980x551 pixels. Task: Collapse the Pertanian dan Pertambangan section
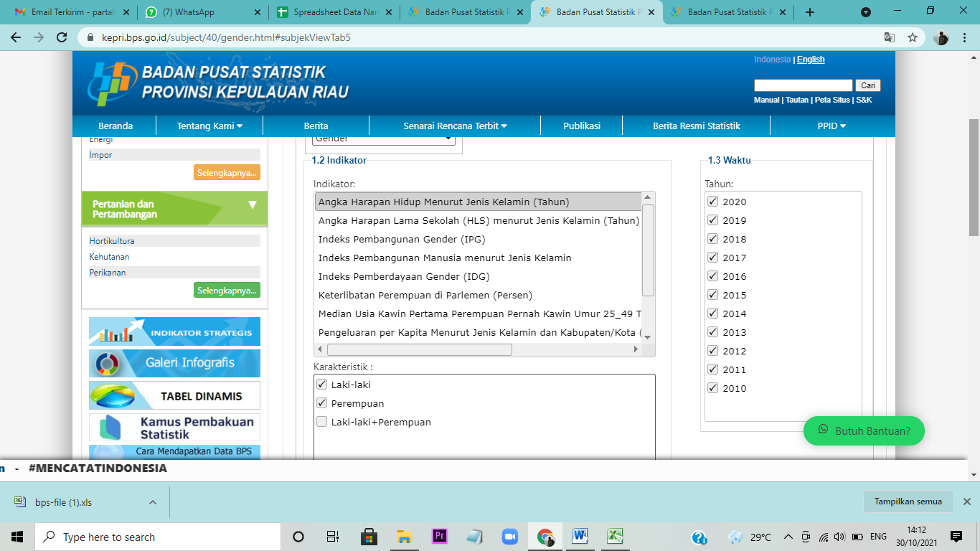coord(252,204)
